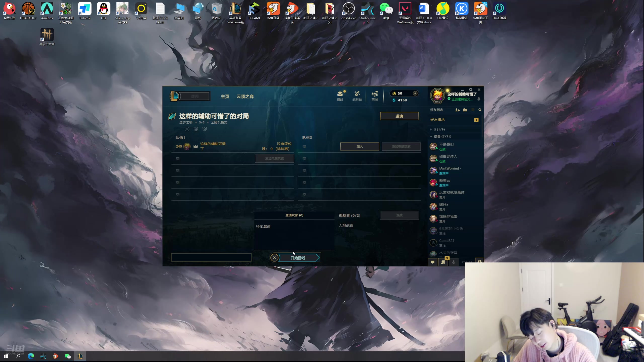Select the Studio One 6 desktop icon
Image resolution: width=644 pixels, height=362 pixels.
[368, 13]
